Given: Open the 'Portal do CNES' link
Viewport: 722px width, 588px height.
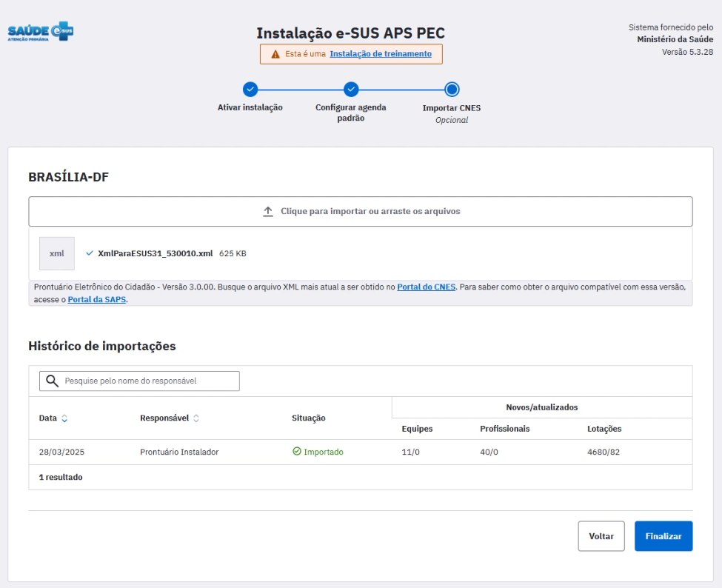Looking at the screenshot, I should (x=426, y=287).
